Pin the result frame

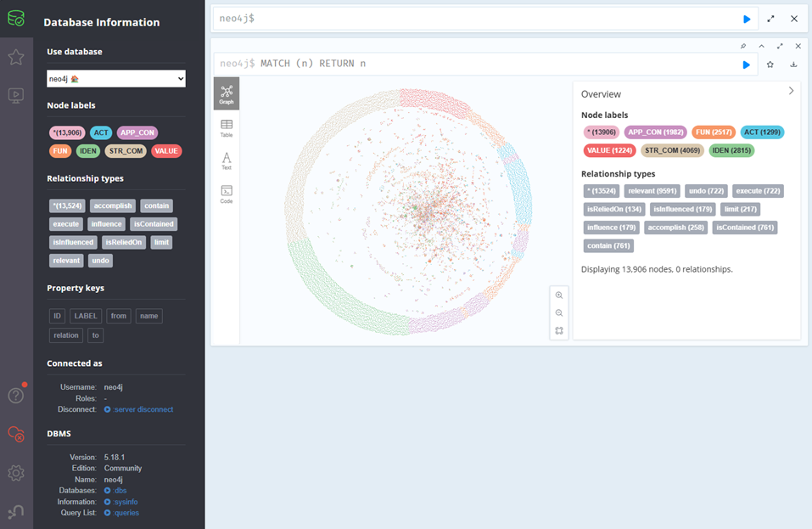coord(743,46)
